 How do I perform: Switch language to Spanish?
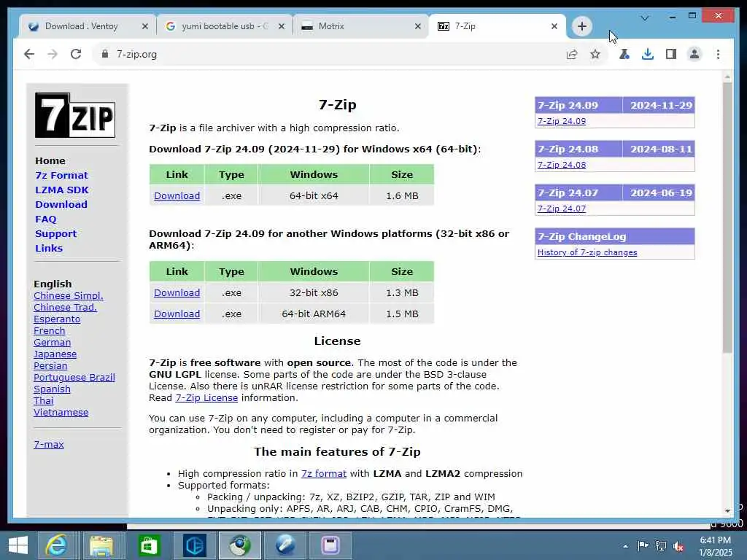coord(52,389)
